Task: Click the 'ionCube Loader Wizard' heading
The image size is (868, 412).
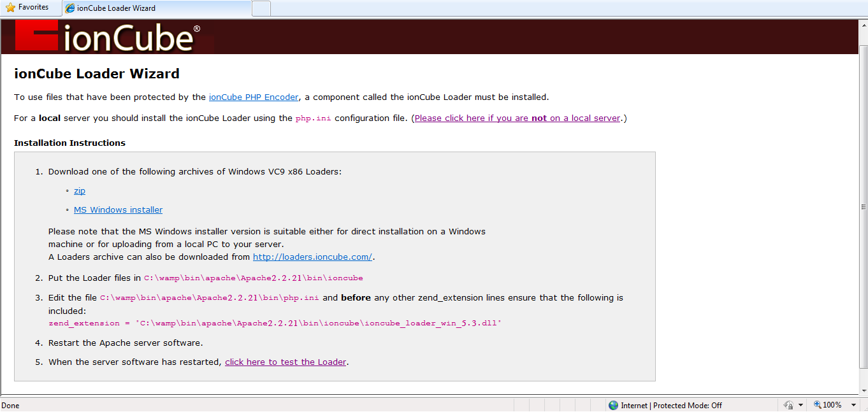Action: coord(97,74)
